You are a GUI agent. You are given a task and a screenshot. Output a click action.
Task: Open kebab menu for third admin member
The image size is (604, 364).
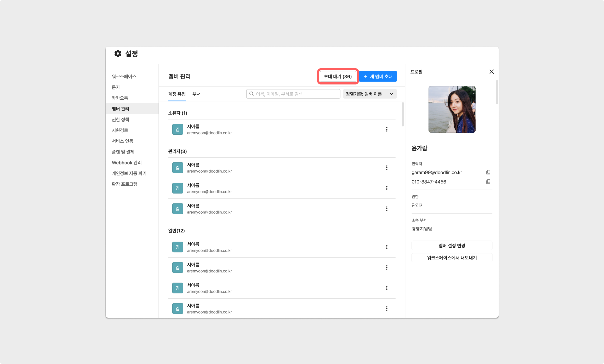(386, 209)
